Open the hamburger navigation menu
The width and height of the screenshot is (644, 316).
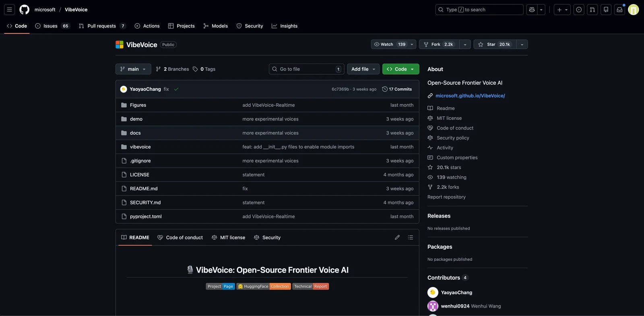[10, 10]
